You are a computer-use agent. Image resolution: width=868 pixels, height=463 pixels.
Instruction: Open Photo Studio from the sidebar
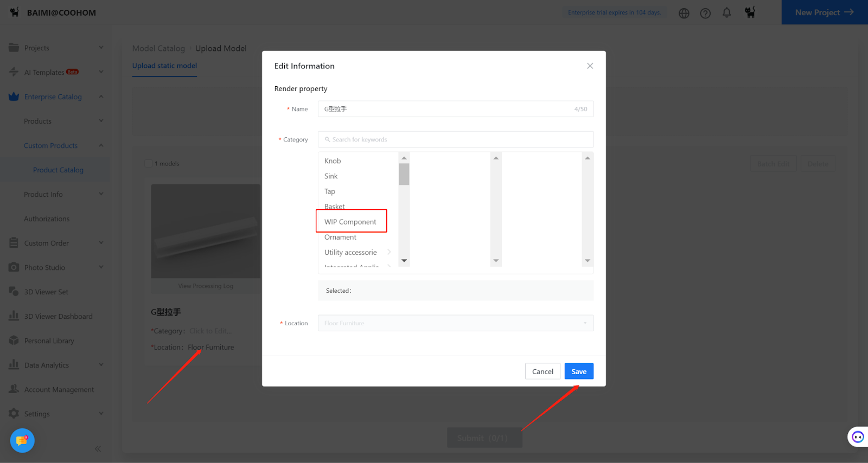[44, 267]
